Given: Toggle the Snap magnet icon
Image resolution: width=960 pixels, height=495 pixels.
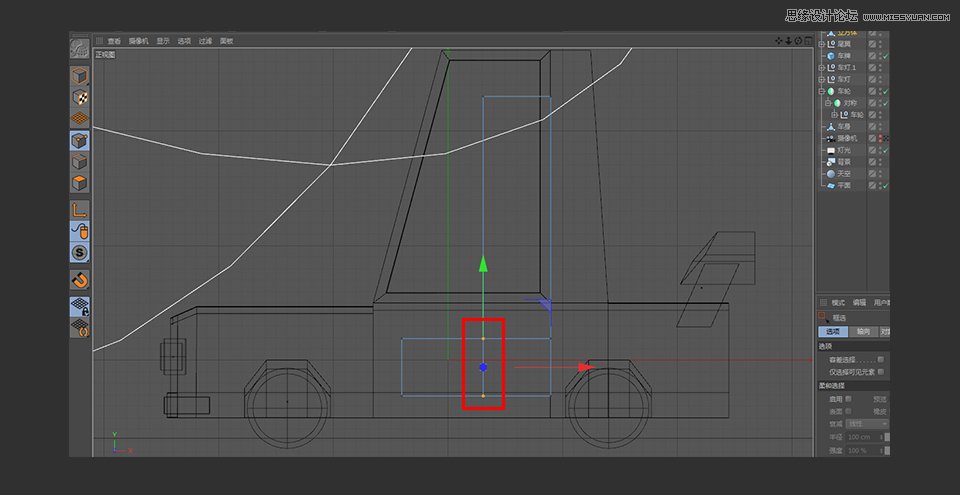Looking at the screenshot, I should click(80, 280).
